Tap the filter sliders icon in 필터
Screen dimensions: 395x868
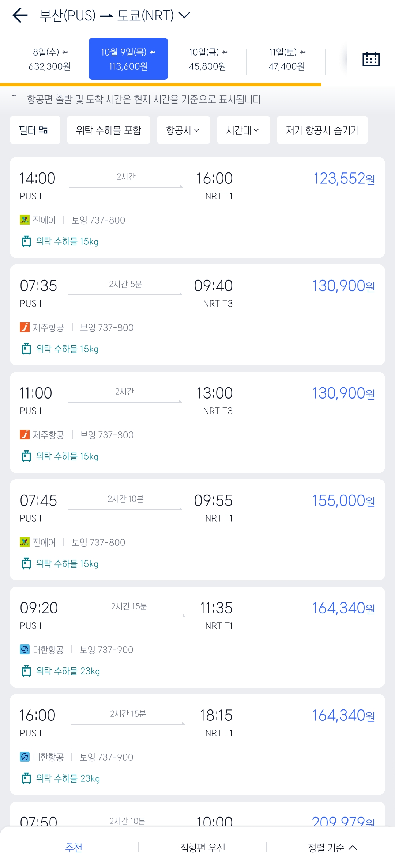point(44,130)
